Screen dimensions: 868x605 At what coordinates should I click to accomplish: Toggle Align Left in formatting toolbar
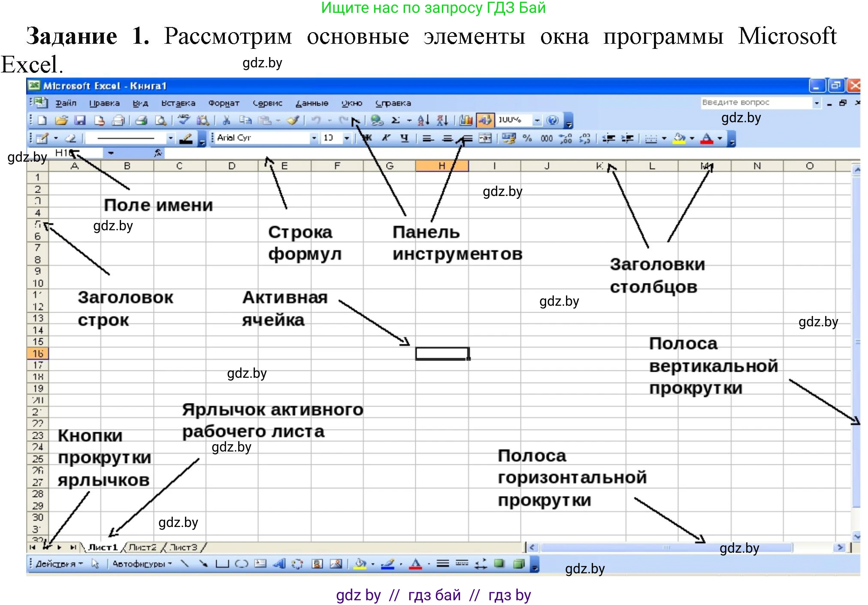(x=428, y=138)
